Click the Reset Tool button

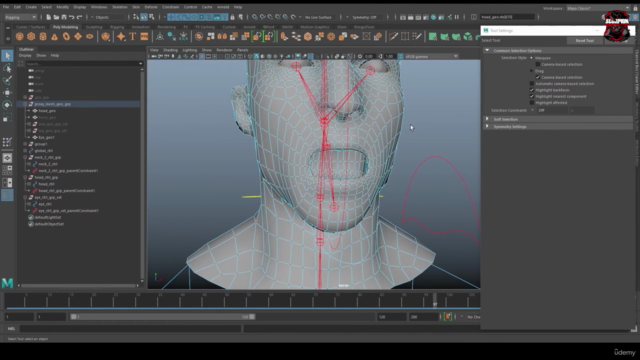584,41
